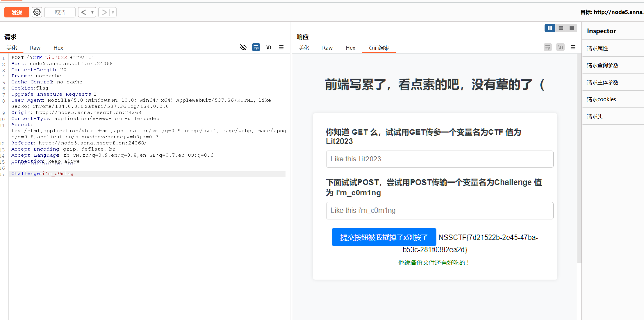Click the Like this Lit2023 input field
This screenshot has width=644, height=320.
[x=440, y=159]
